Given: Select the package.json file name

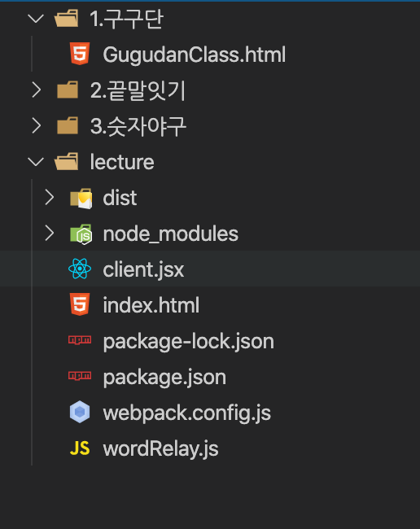Looking at the screenshot, I should coord(164,377).
